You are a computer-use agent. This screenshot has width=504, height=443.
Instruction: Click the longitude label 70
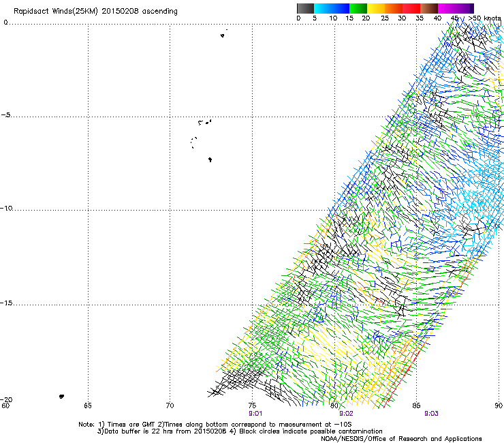point(170,406)
